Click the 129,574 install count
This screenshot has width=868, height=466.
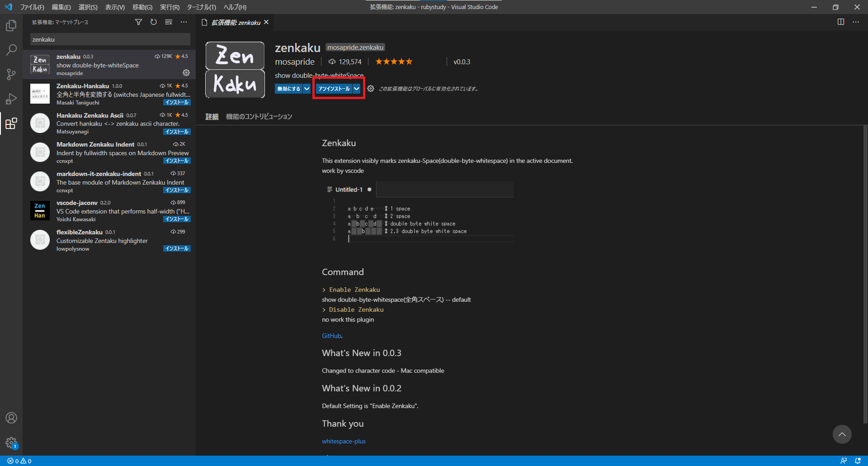(x=345, y=62)
